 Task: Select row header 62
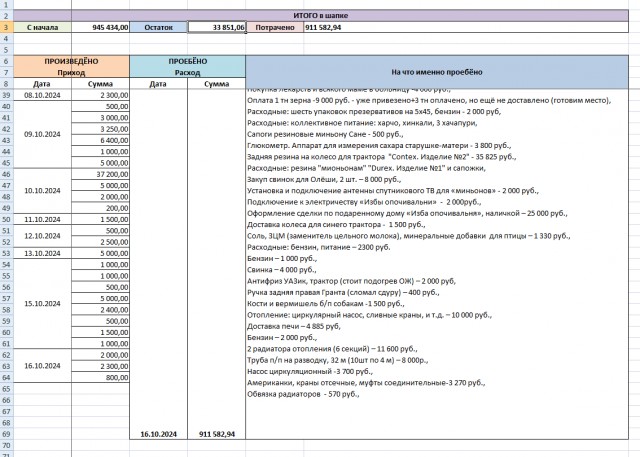click(x=6, y=355)
